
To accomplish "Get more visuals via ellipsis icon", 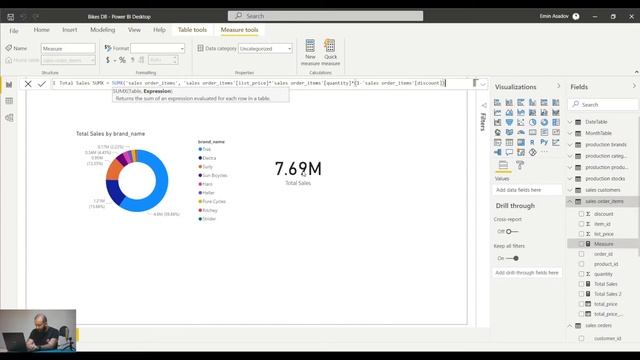I will click(x=544, y=151).
